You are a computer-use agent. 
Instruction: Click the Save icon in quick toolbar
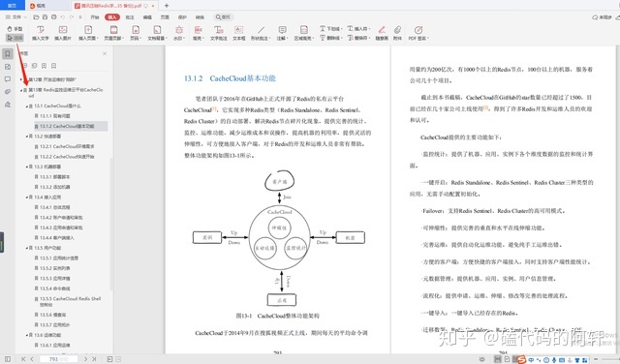[x=45, y=17]
